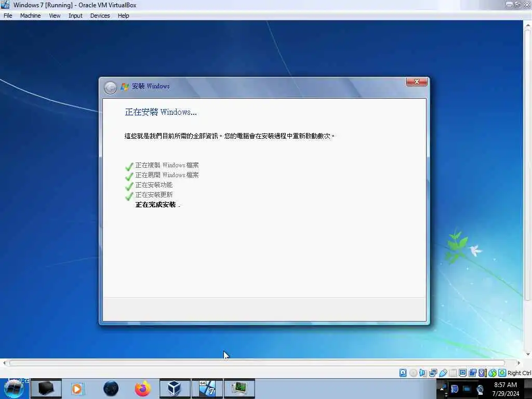Click the hard disk activity status icon
532x399 pixels.
coord(403,373)
